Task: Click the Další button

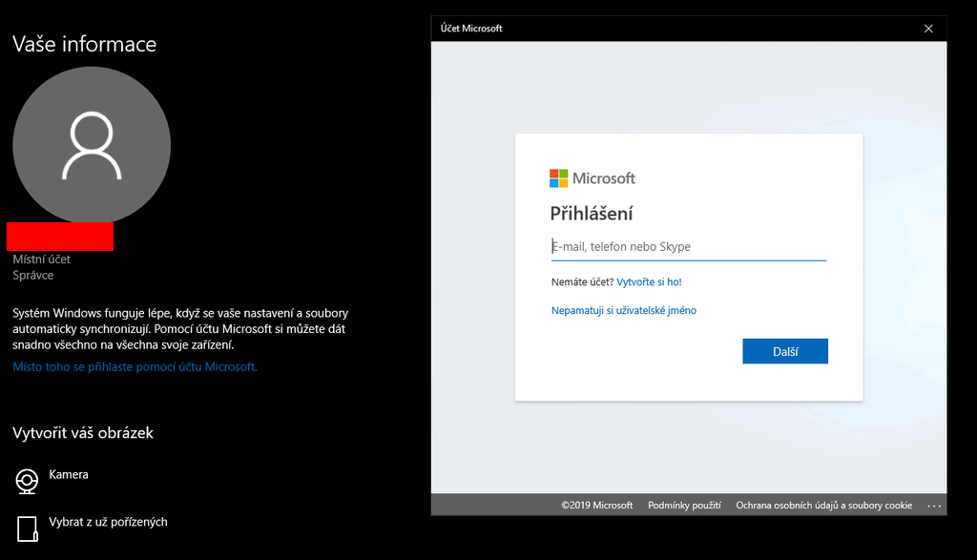Action: coord(785,351)
